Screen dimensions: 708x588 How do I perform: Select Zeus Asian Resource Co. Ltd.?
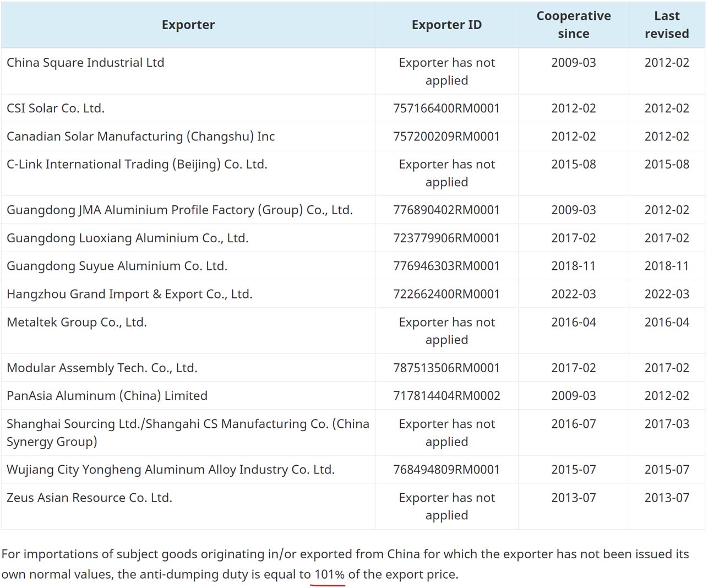[x=89, y=498]
